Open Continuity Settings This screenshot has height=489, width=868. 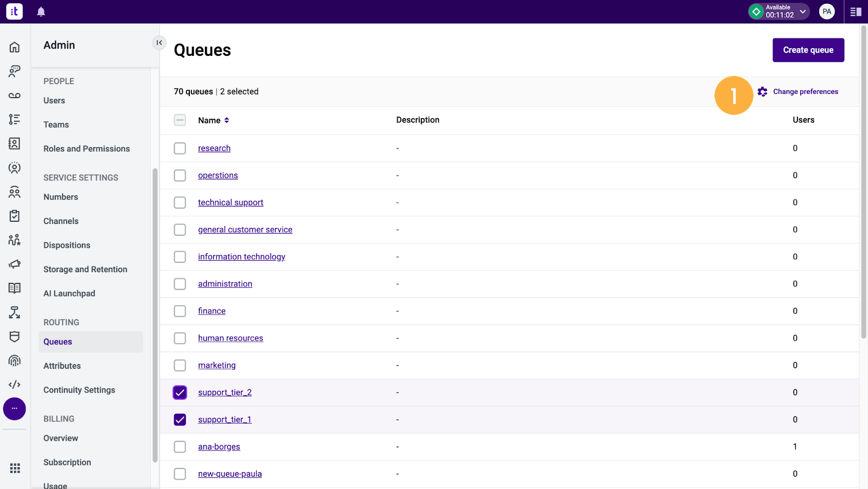click(80, 390)
